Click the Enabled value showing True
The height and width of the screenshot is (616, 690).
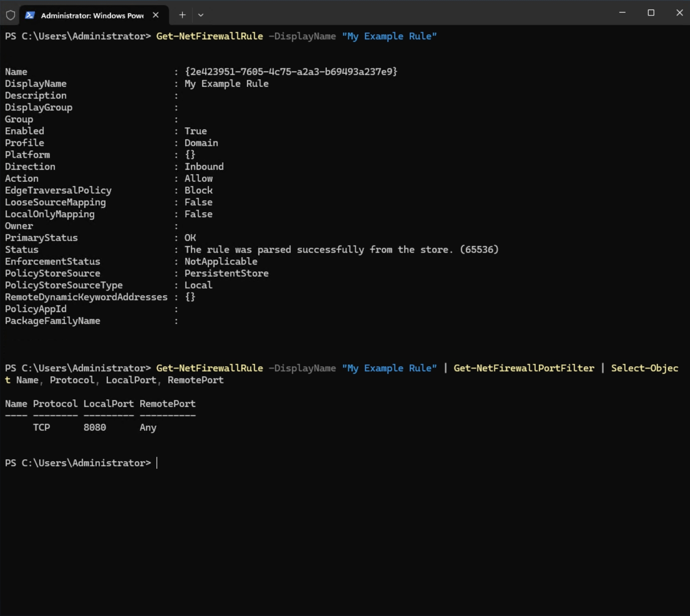click(196, 131)
